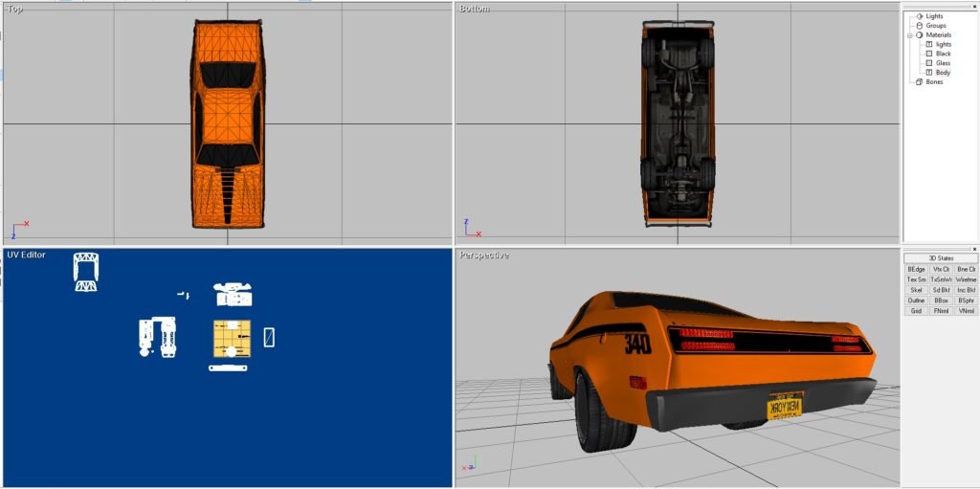The width and height of the screenshot is (980, 489).
Task: Toggle BBox bounding box display
Action: tap(941, 300)
